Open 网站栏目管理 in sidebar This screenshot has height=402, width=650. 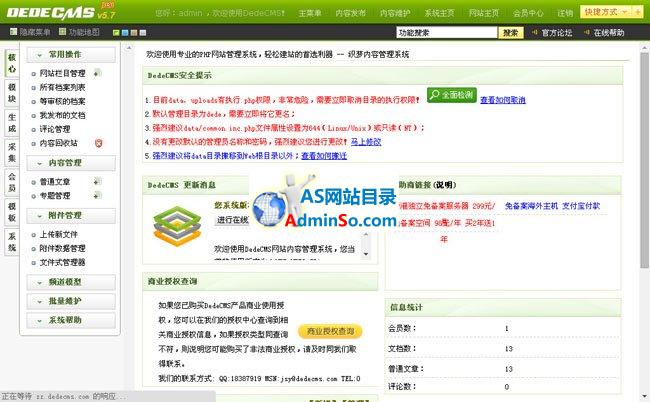point(62,73)
